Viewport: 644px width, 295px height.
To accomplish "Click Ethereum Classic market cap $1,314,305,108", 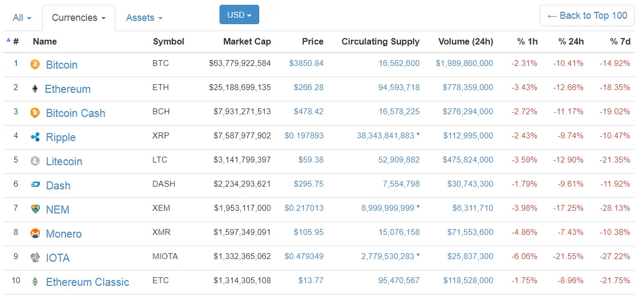I will click(x=242, y=281).
